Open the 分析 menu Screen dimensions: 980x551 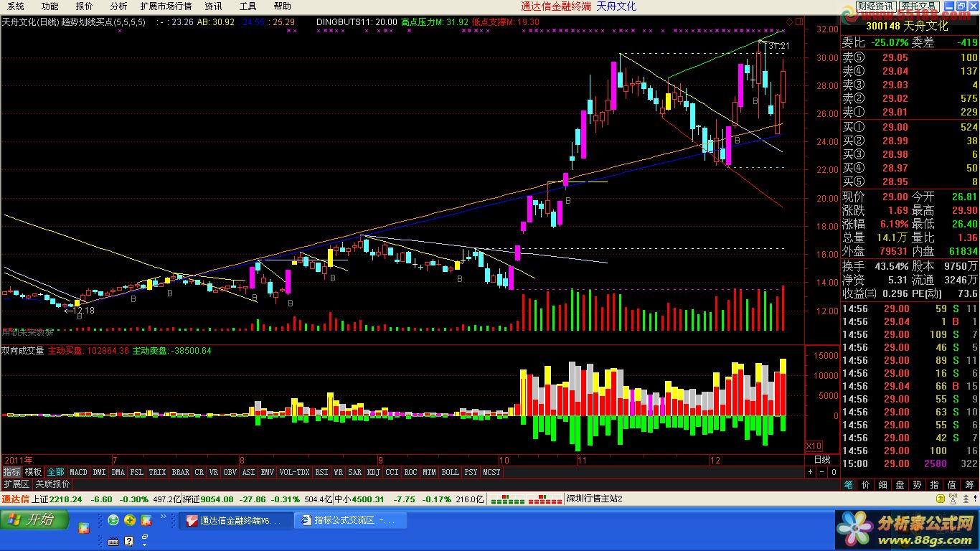[118, 6]
